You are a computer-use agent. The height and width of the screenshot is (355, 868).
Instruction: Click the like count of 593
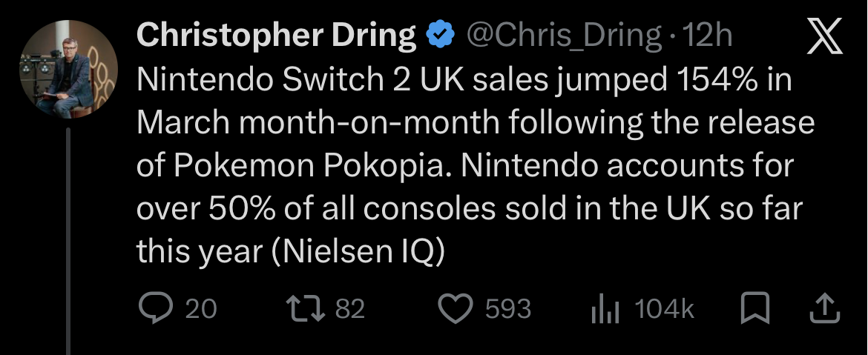tap(508, 309)
